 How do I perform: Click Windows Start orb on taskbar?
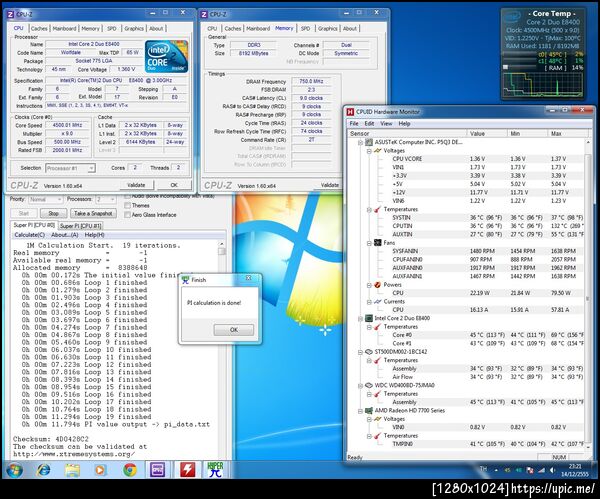(x=14, y=470)
